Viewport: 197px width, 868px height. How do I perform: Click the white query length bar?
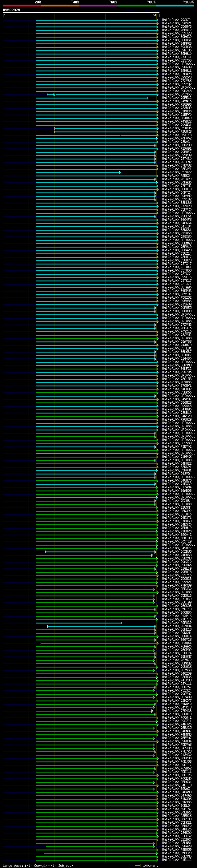point(81,13)
